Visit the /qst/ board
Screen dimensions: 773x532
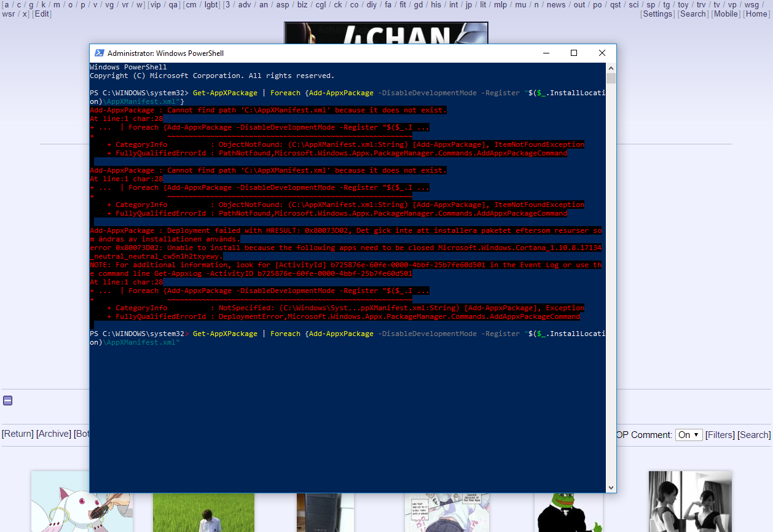click(x=615, y=5)
